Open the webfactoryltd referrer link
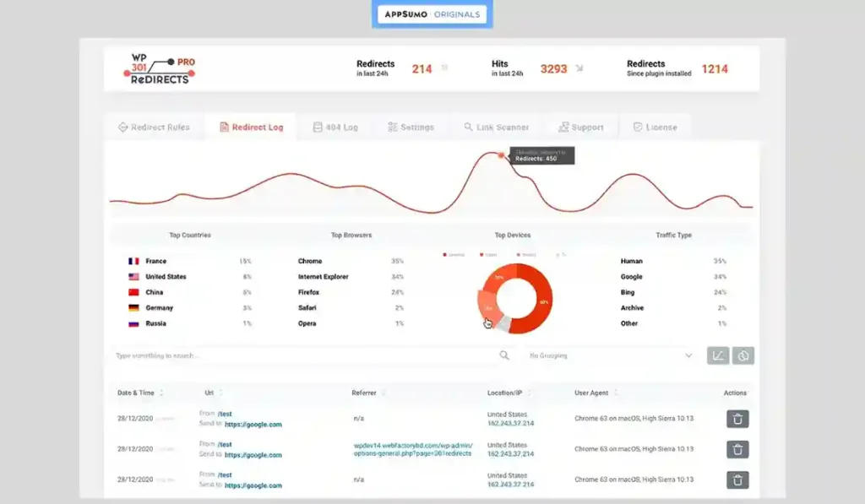Image resolution: width=865 pixels, height=504 pixels. click(x=412, y=449)
